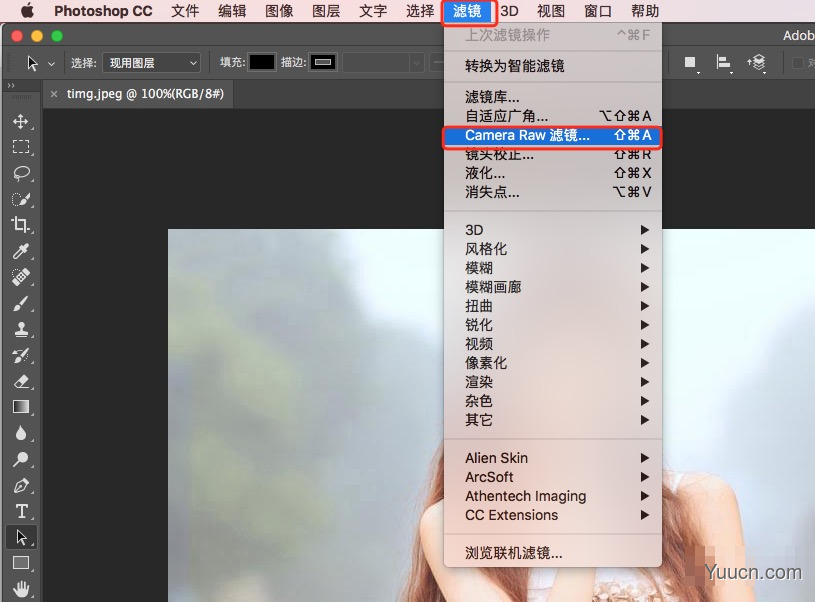Expand the CC Extensions submenu
This screenshot has height=602, width=815.
pyautogui.click(x=552, y=515)
